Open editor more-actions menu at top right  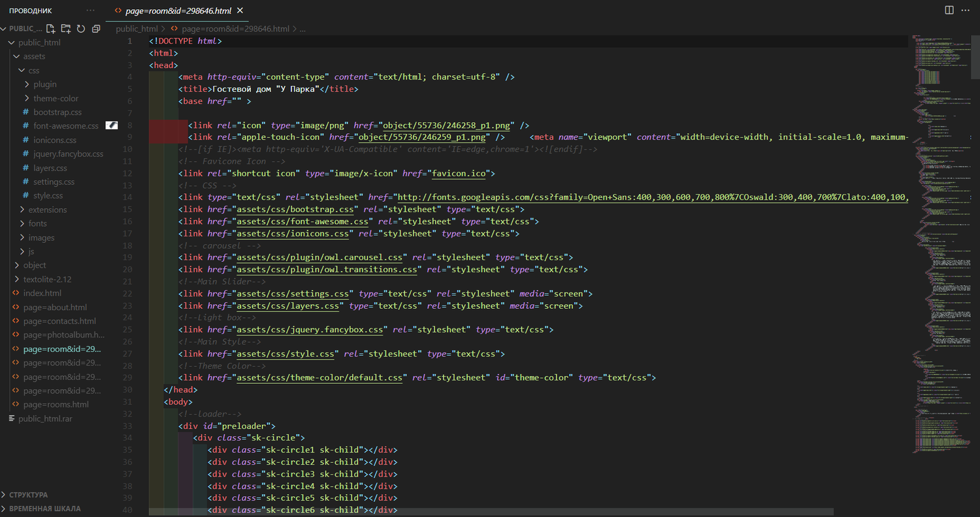(x=966, y=10)
